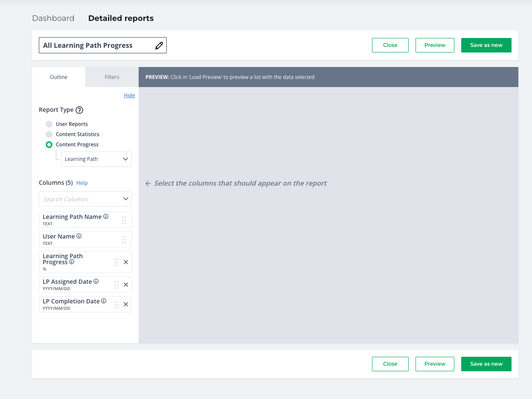The image size is (532, 399).
Task: Click the bottom Close button
Action: [390, 364]
